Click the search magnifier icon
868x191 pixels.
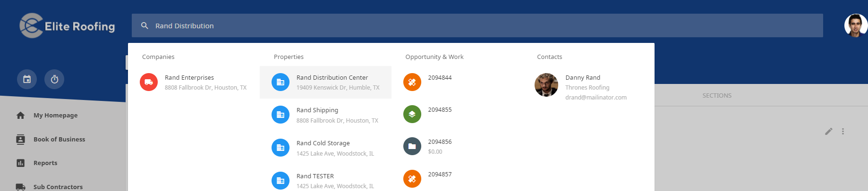pos(145,25)
